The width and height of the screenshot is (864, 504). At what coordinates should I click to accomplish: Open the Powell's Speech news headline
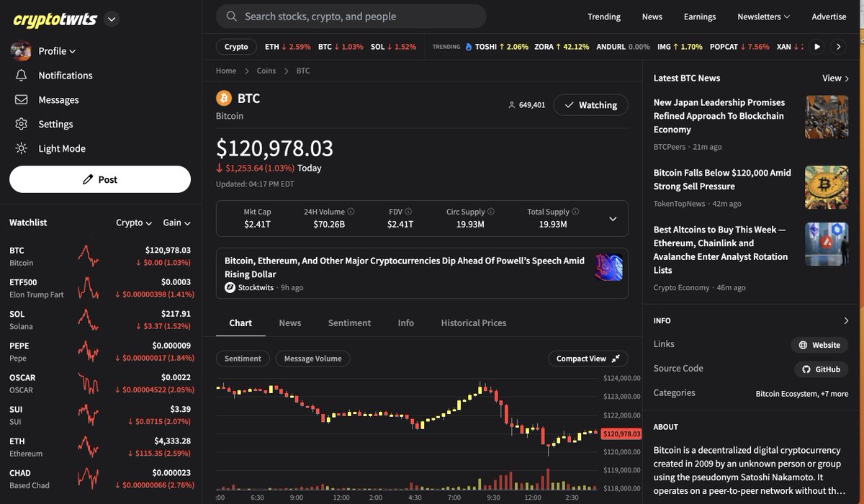[405, 267]
